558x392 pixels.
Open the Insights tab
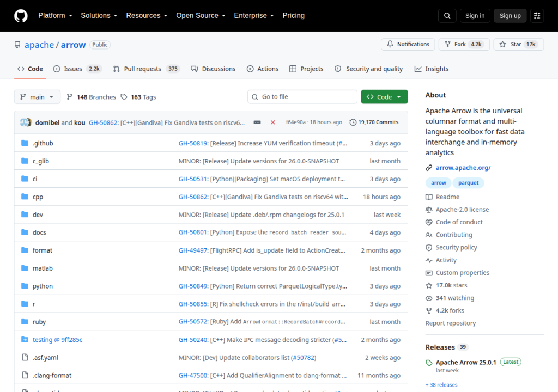coord(432,69)
